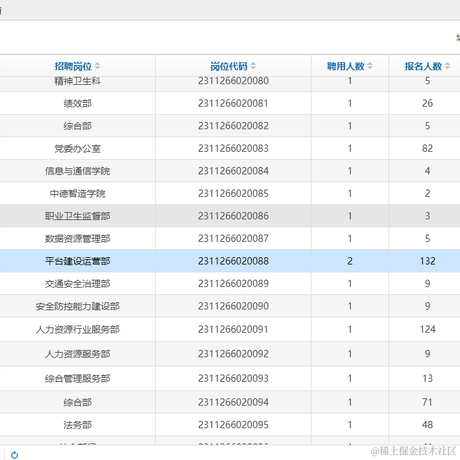This screenshot has width=460, height=460.
Task: Click job code 2311266020094
Action: click(x=233, y=402)
